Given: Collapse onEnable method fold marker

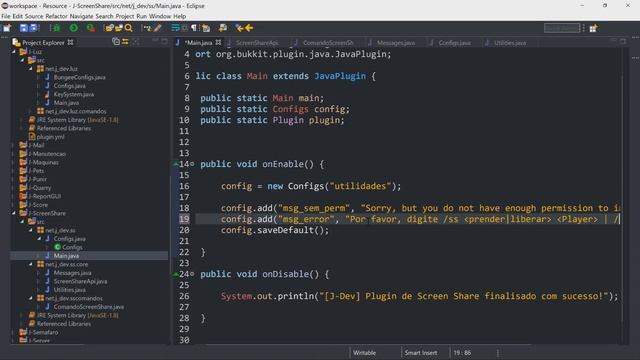Looking at the screenshot, I should pyautogui.click(x=192, y=164).
